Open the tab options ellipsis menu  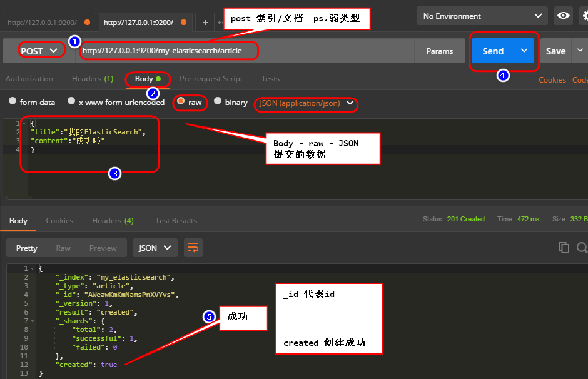click(x=220, y=23)
